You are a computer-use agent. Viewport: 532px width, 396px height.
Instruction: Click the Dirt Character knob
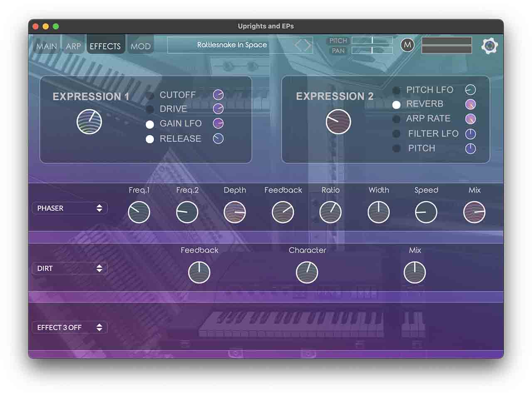(x=307, y=272)
